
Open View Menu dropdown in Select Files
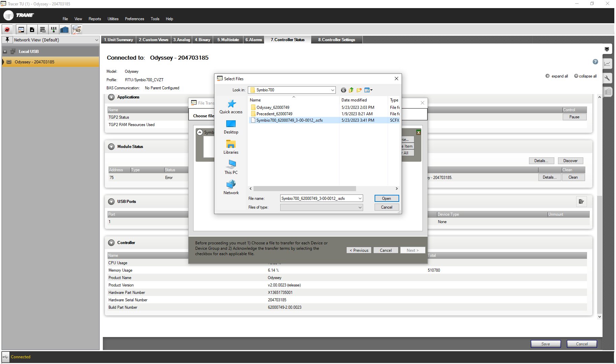tap(369, 90)
